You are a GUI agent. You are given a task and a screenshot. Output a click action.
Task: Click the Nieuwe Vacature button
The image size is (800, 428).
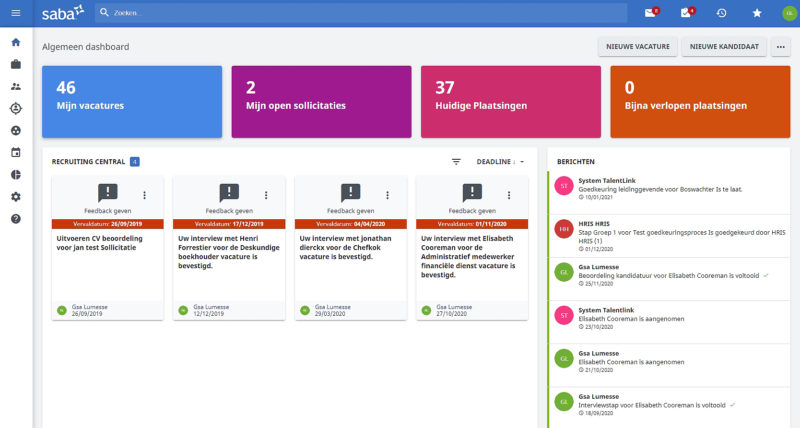click(x=637, y=46)
